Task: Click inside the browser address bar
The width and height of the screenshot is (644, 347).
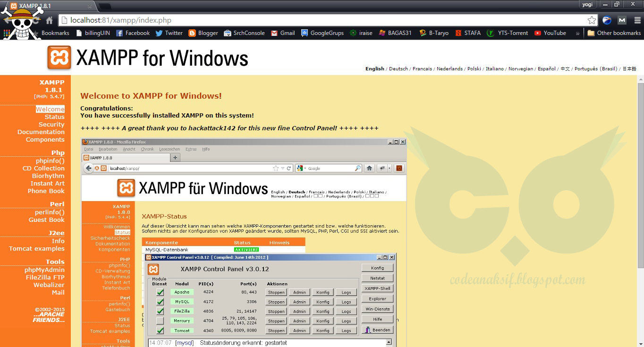Action: (189, 20)
